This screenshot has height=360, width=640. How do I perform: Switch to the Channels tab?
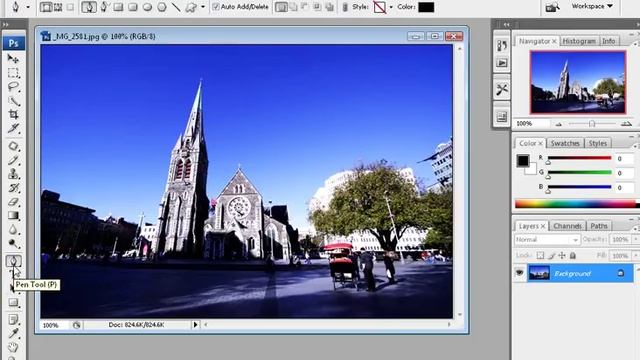567,226
